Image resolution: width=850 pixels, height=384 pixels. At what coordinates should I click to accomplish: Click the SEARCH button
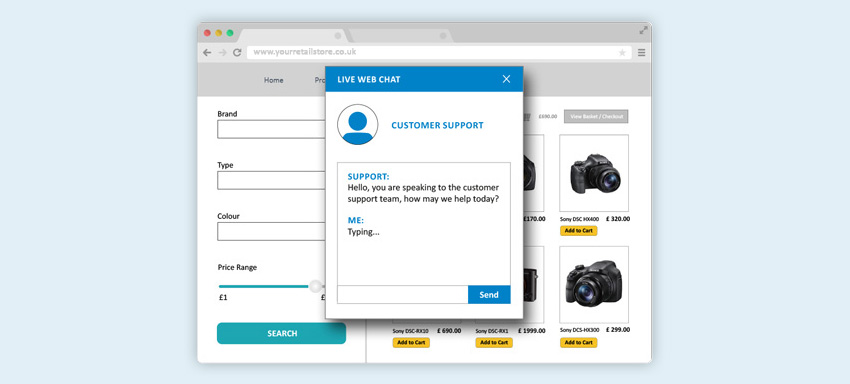point(281,334)
